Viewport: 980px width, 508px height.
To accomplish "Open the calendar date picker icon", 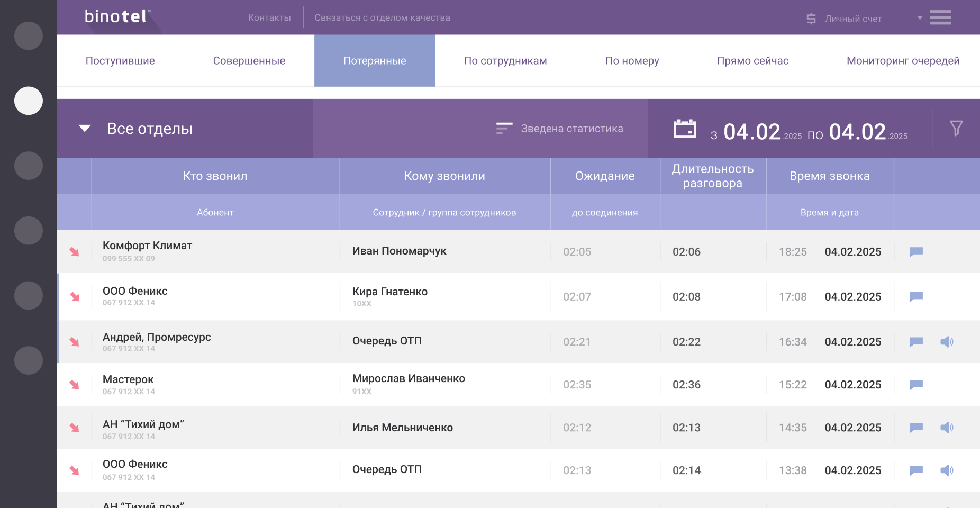I will (685, 129).
